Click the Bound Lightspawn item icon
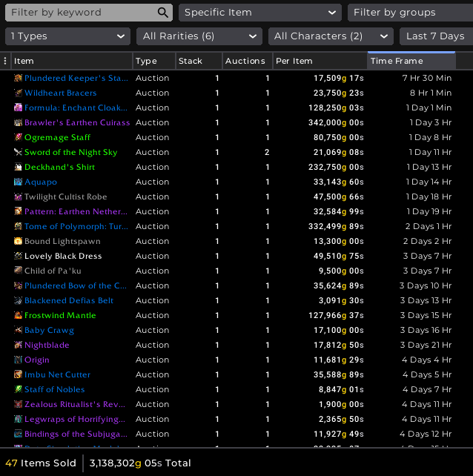Viewport: 473px width, 476px height. 18,241
